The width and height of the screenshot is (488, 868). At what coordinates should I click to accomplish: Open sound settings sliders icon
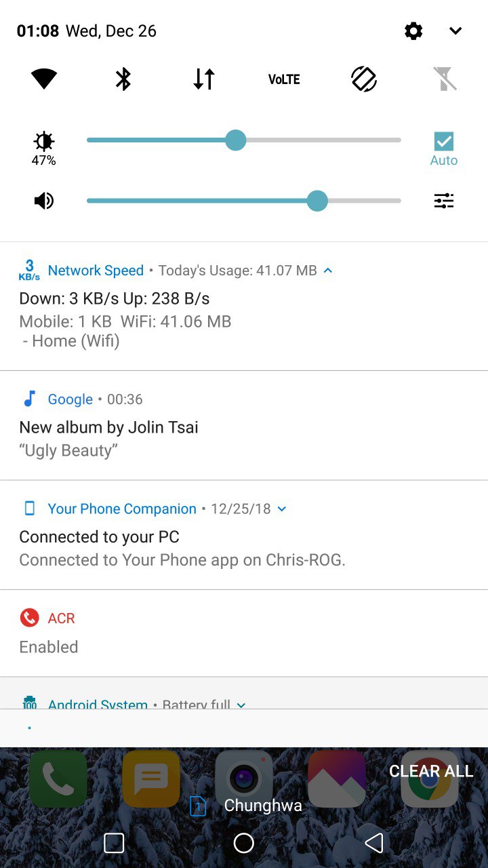coord(444,201)
